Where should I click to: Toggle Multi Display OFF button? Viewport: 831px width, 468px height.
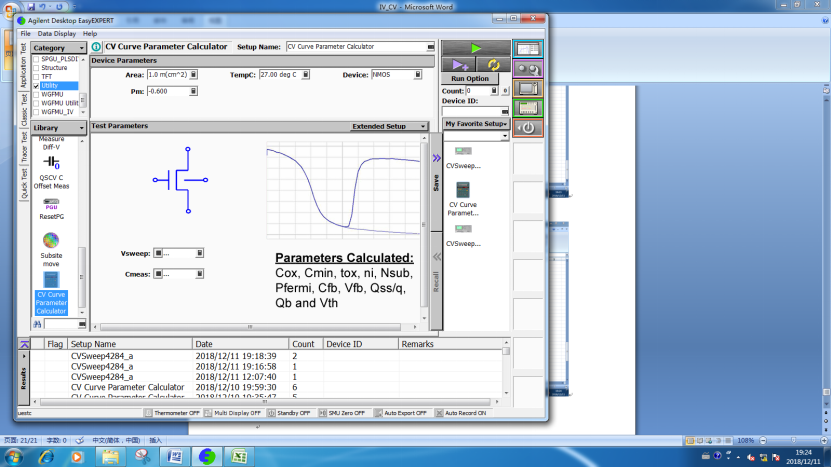coord(233,413)
